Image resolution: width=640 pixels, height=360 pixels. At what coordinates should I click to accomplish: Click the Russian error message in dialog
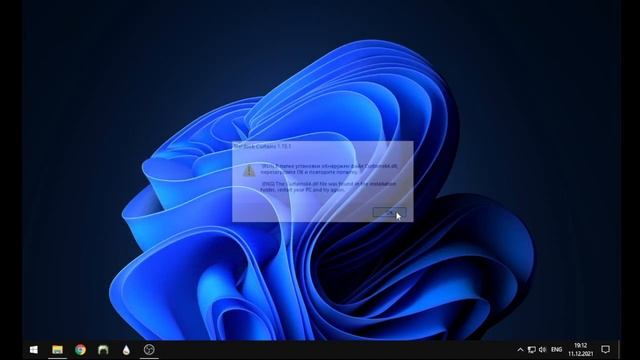pyautogui.click(x=329, y=169)
